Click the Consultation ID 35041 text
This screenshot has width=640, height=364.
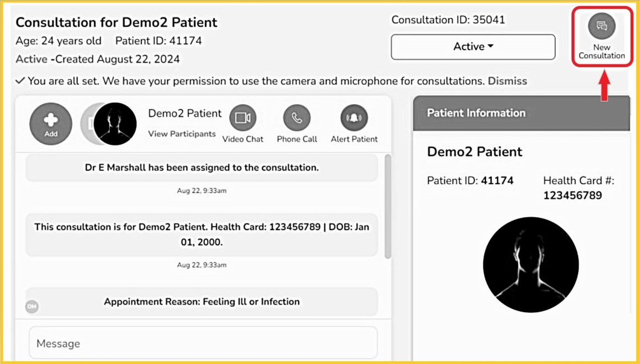[x=448, y=20]
